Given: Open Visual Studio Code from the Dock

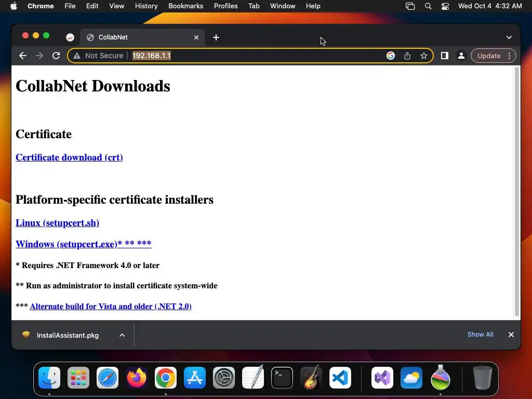Looking at the screenshot, I should coord(340,378).
